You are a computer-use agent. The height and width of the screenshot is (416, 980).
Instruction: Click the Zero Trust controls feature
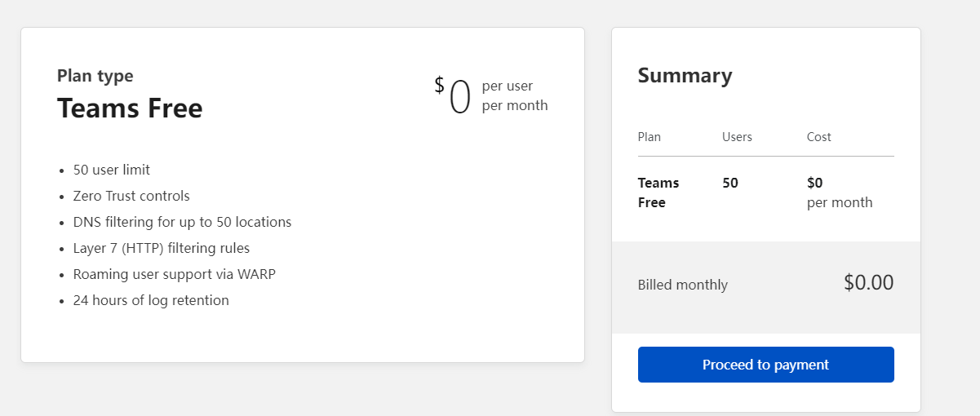point(131,196)
